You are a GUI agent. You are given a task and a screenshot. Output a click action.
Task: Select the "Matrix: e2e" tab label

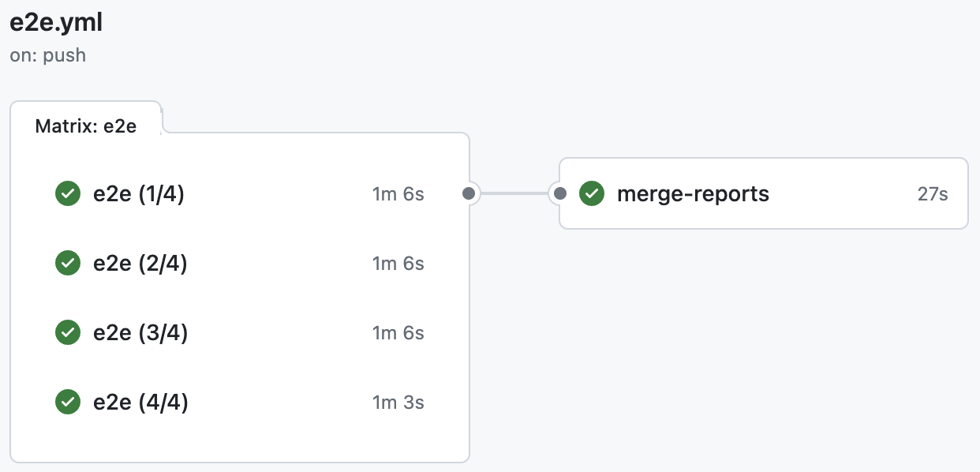pyautogui.click(x=86, y=126)
